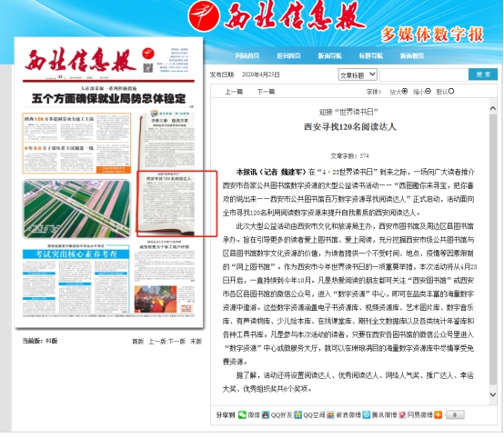Image resolution: width=504 pixels, height=438 pixels.
Task: Open the 文章标题 search type dropdown
Action: (358, 75)
